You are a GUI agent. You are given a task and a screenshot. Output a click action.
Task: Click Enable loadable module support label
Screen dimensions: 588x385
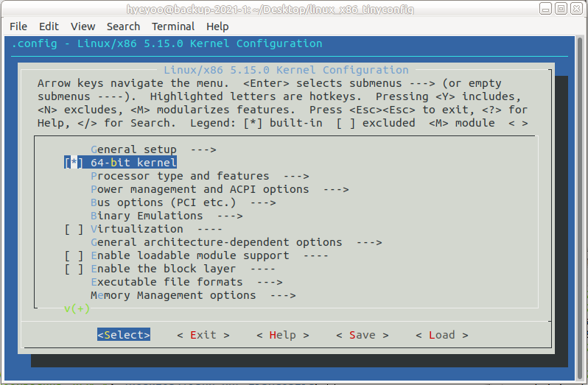click(190, 255)
